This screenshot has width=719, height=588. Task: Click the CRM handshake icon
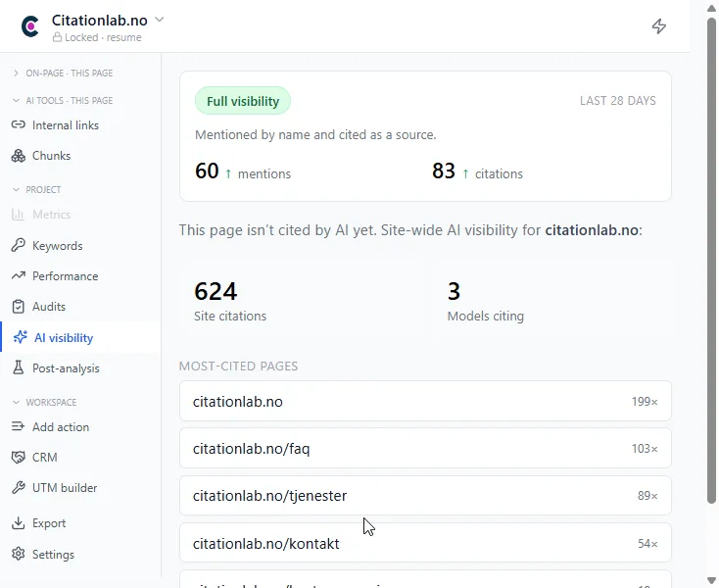coord(19,458)
